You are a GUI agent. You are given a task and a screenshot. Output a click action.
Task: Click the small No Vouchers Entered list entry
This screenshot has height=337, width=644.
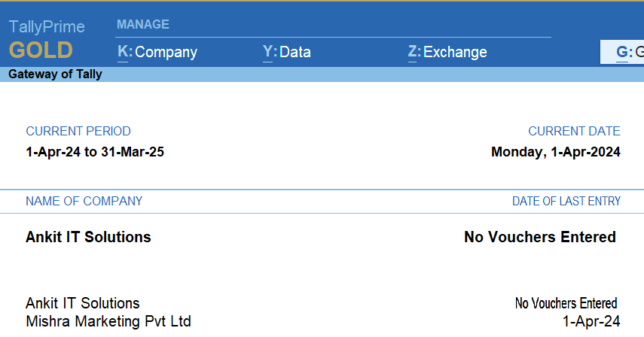point(566,303)
